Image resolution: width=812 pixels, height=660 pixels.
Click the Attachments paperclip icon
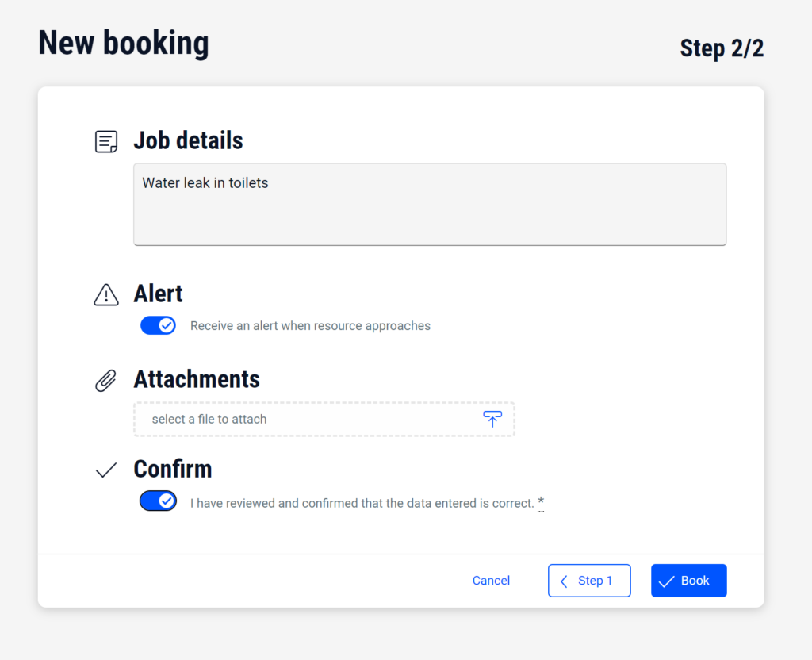[x=106, y=381]
